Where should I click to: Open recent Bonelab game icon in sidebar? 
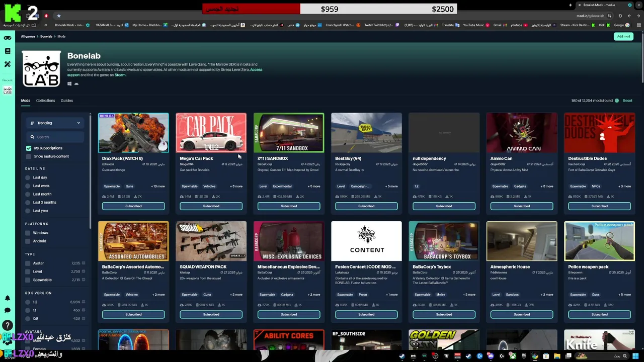pos(8,90)
